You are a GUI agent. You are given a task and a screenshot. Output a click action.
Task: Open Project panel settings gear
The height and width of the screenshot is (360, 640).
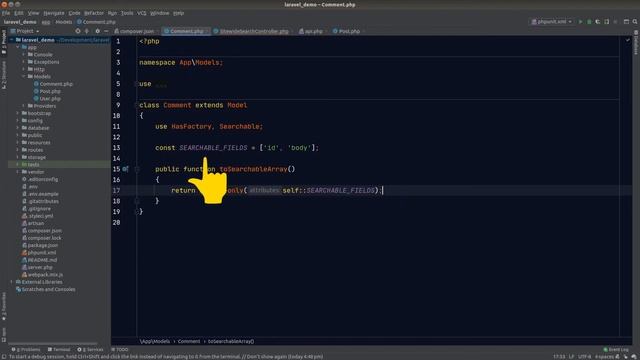[97, 31]
